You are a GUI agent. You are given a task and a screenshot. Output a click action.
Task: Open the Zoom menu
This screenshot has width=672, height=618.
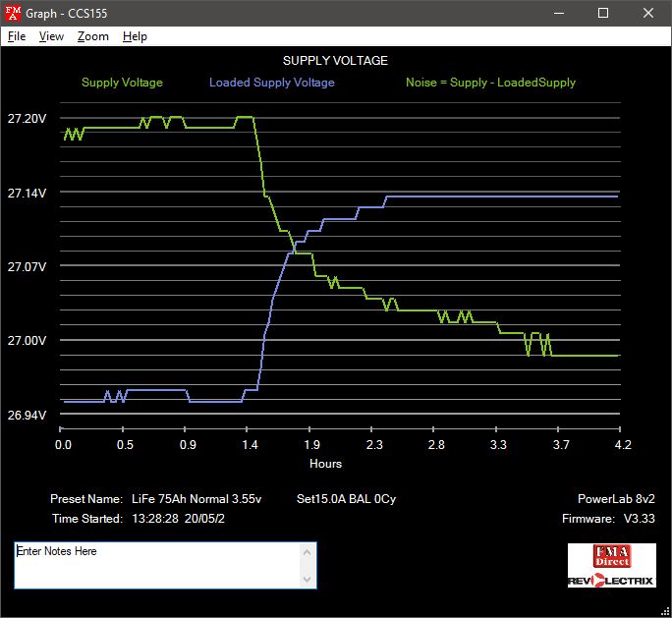click(x=93, y=36)
